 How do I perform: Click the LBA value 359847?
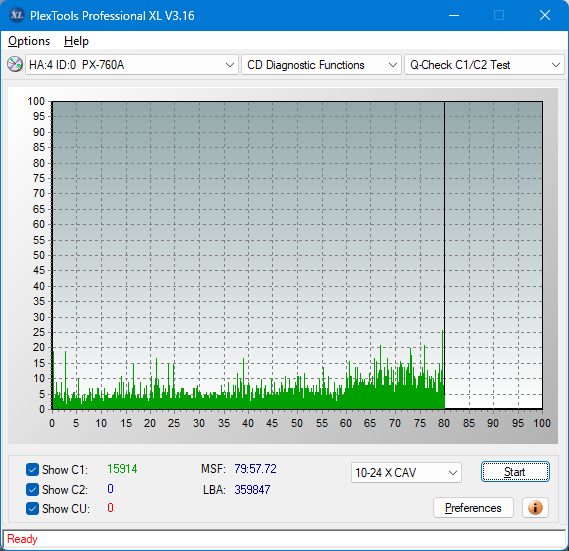click(x=252, y=490)
